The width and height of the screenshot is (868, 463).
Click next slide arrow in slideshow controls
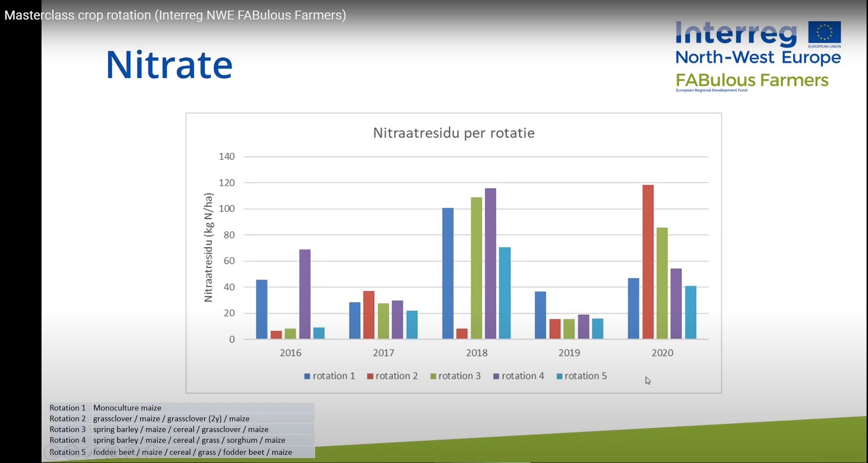click(x=72, y=452)
